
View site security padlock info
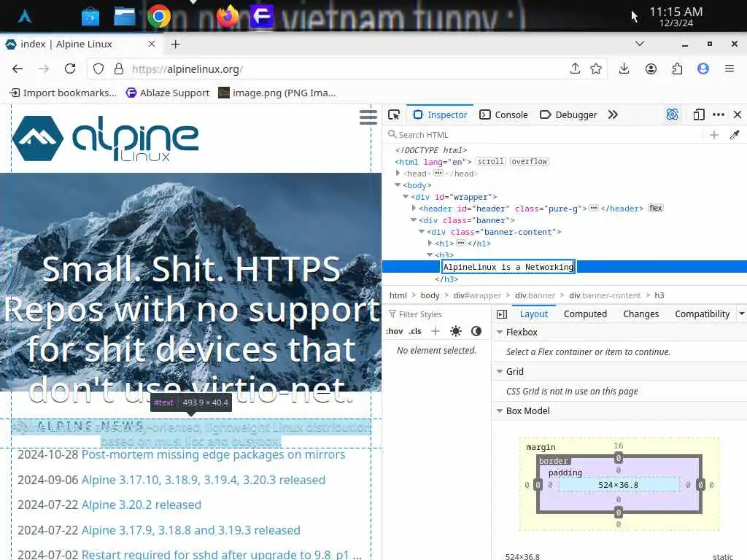pyautogui.click(x=119, y=69)
